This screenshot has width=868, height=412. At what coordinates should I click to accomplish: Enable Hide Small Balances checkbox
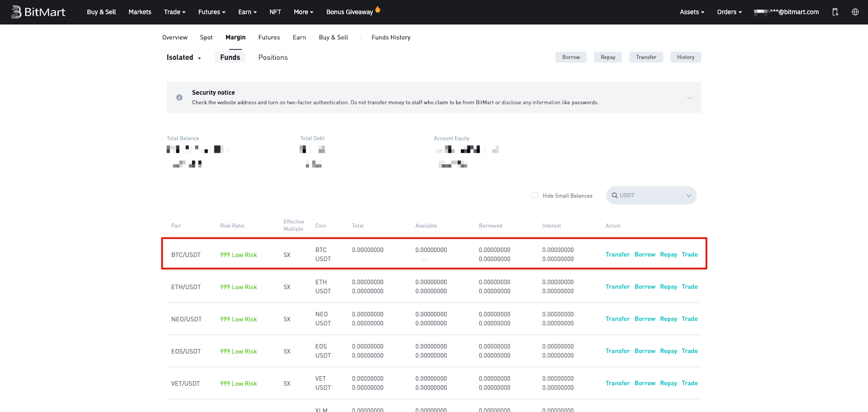coord(535,195)
